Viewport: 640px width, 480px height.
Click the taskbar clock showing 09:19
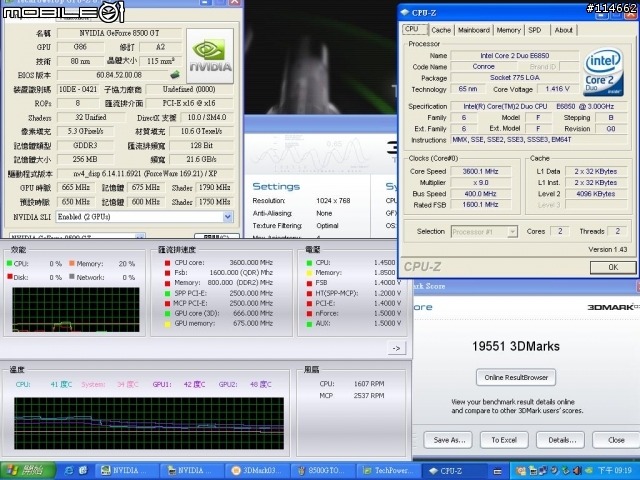tap(615, 471)
